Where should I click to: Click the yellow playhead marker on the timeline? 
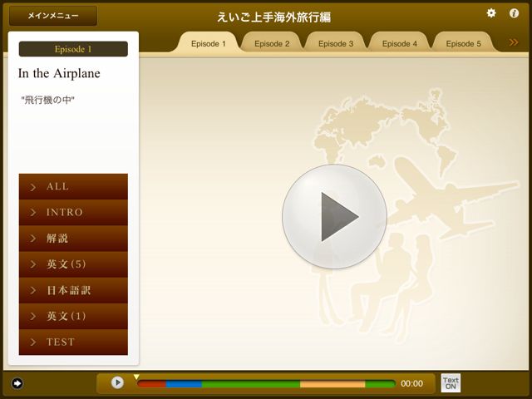136,377
